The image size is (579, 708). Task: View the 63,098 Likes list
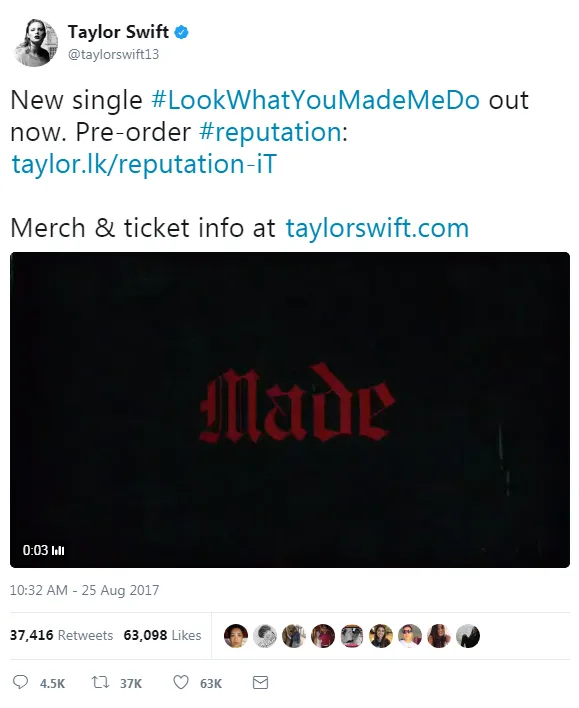[x=162, y=635]
